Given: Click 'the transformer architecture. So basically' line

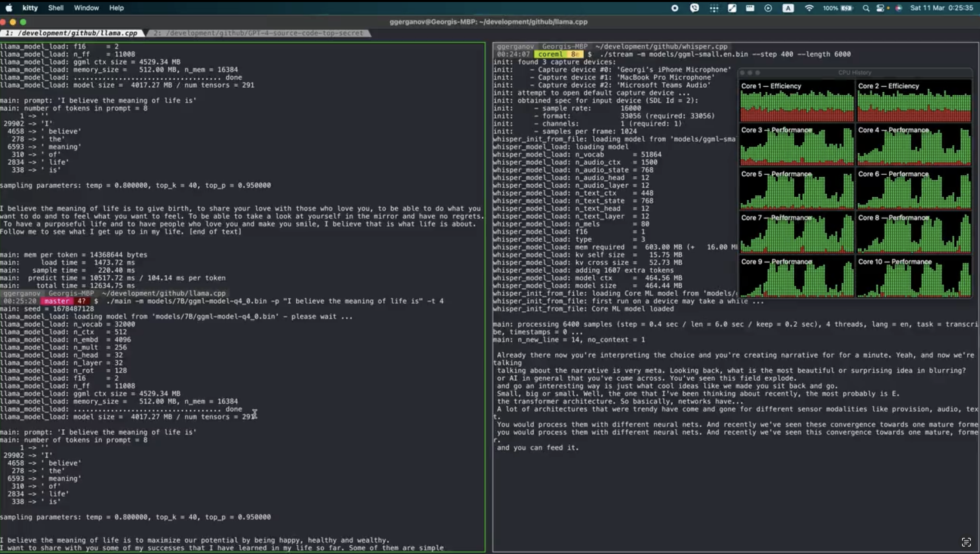Looking at the screenshot, I should pyautogui.click(x=620, y=401).
